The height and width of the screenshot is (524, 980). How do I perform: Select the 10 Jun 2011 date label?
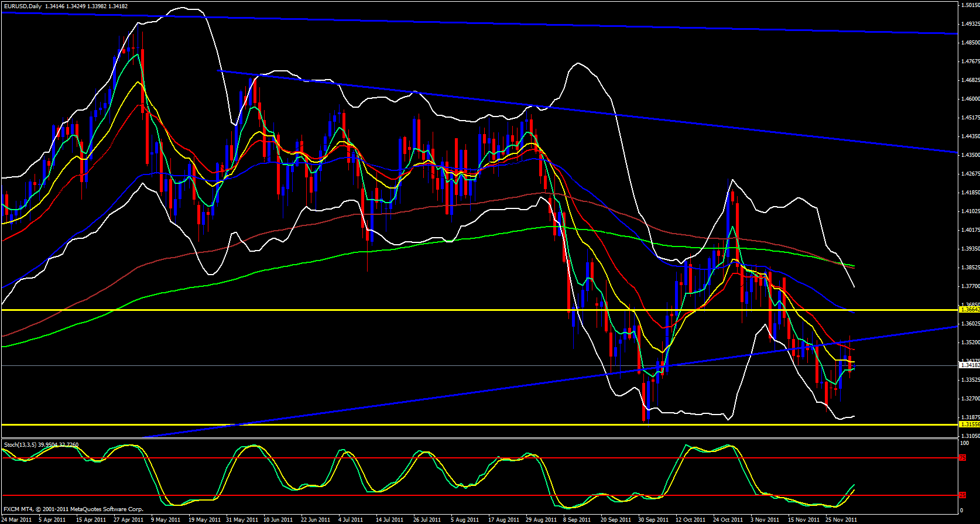278,519
